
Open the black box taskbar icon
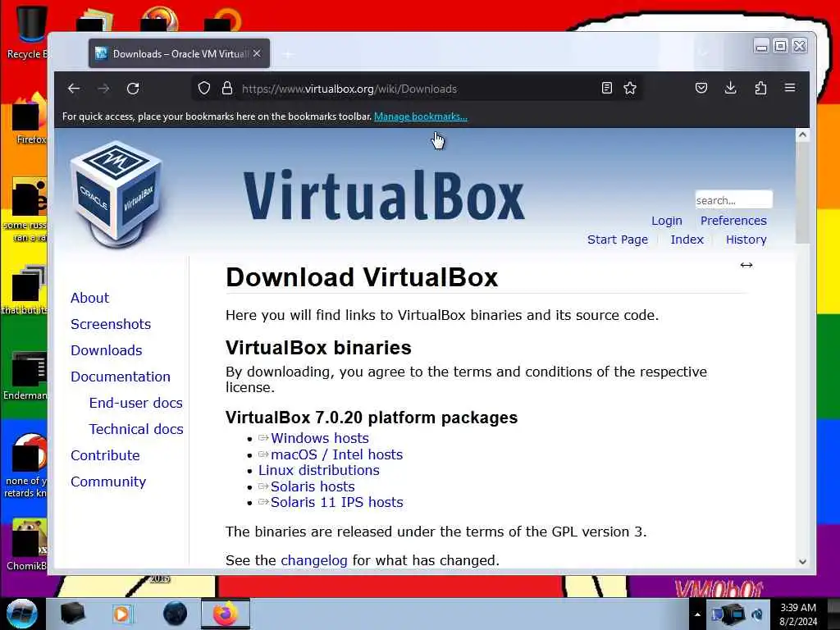tap(72, 614)
